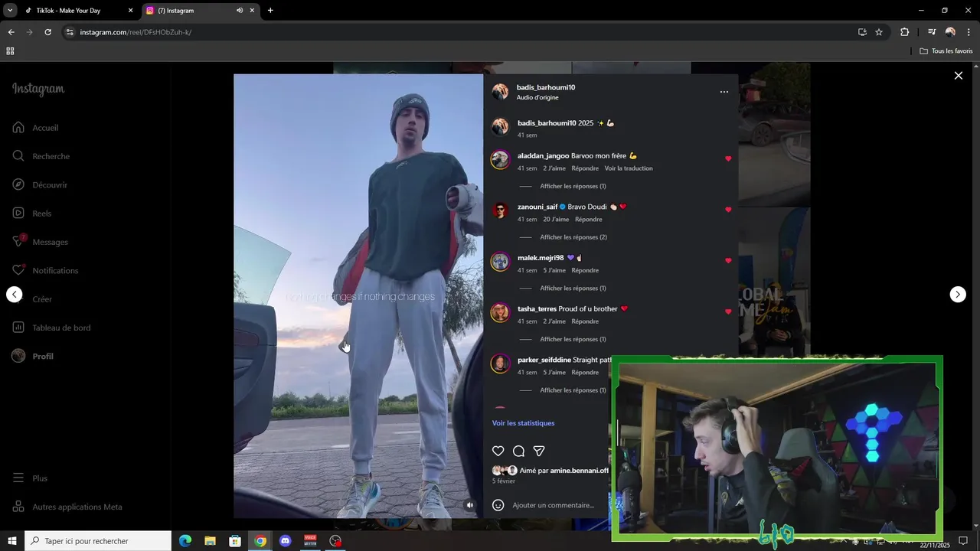Viewport: 980px width, 551px height.
Task: Open the Extensions puzzle icon
Action: [904, 32]
